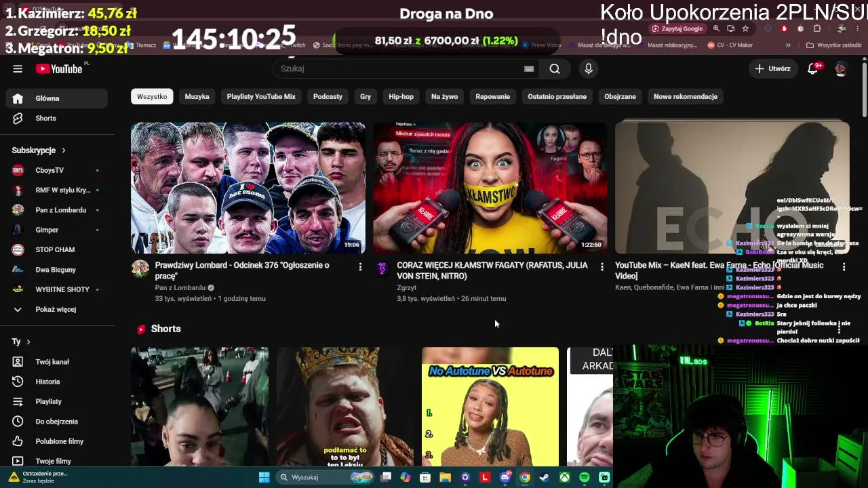Viewport: 868px width, 488px height.
Task: Show more bookmarks with the double chevron
Action: (788, 45)
